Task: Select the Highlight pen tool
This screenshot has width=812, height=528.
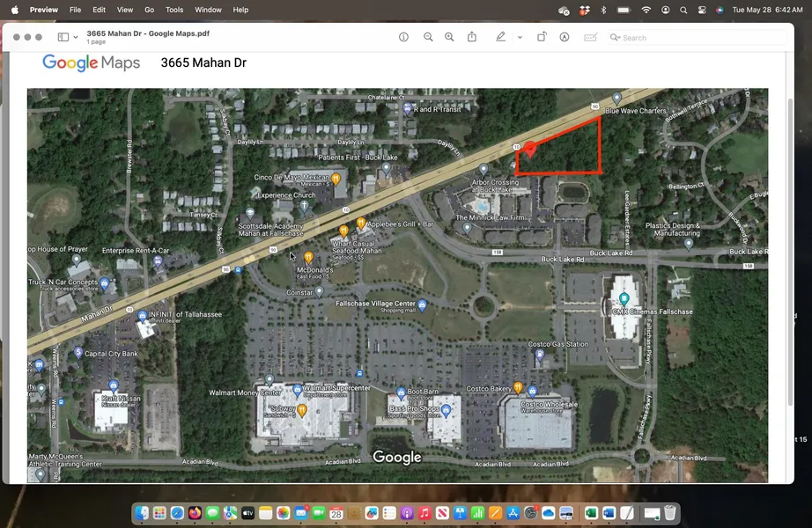Action: [x=500, y=37]
